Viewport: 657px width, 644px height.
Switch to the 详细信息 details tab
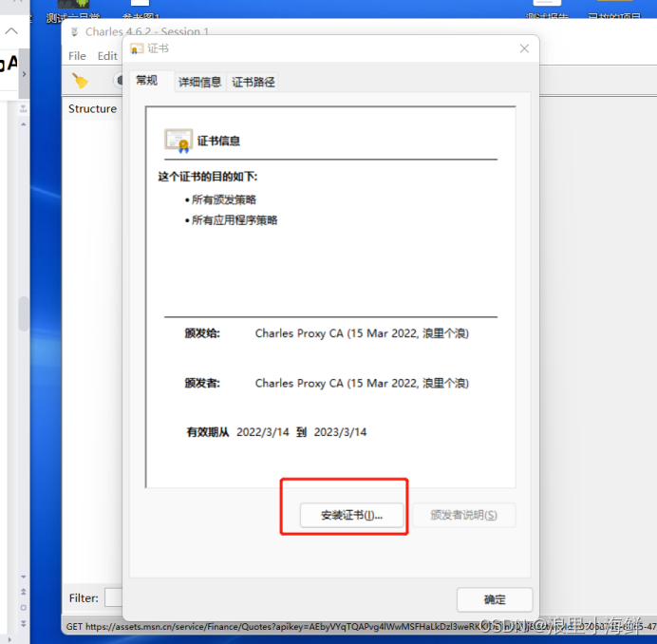click(200, 82)
